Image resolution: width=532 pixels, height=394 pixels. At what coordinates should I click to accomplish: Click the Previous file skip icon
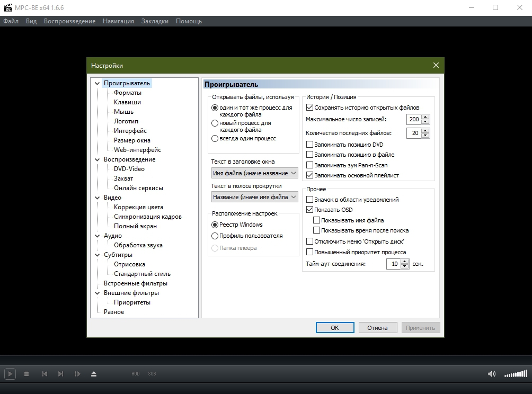45,374
